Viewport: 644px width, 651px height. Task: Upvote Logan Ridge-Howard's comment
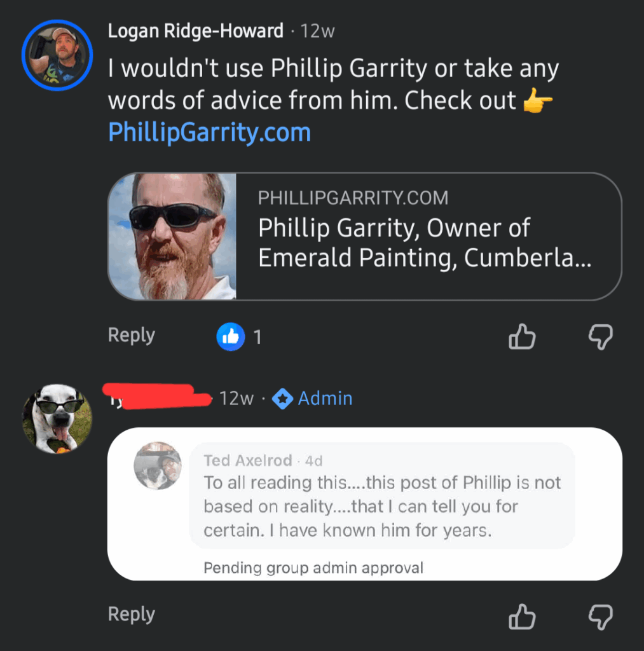[x=522, y=336]
